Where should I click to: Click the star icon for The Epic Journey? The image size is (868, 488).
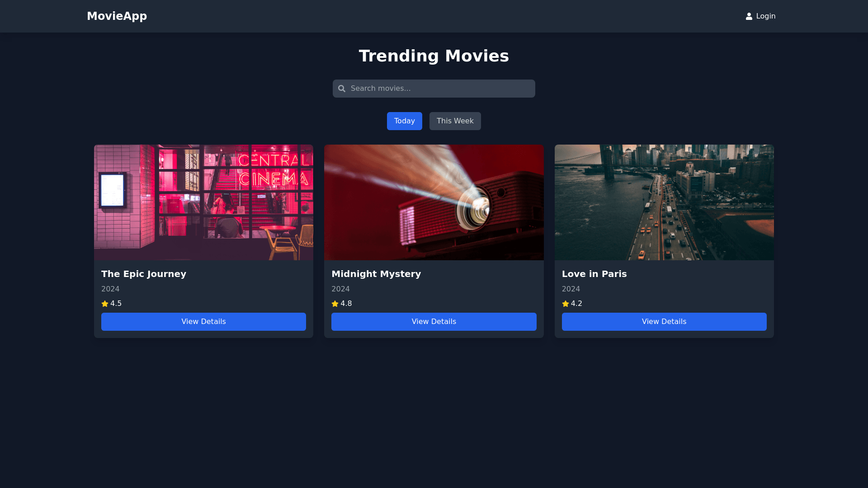[x=105, y=304]
